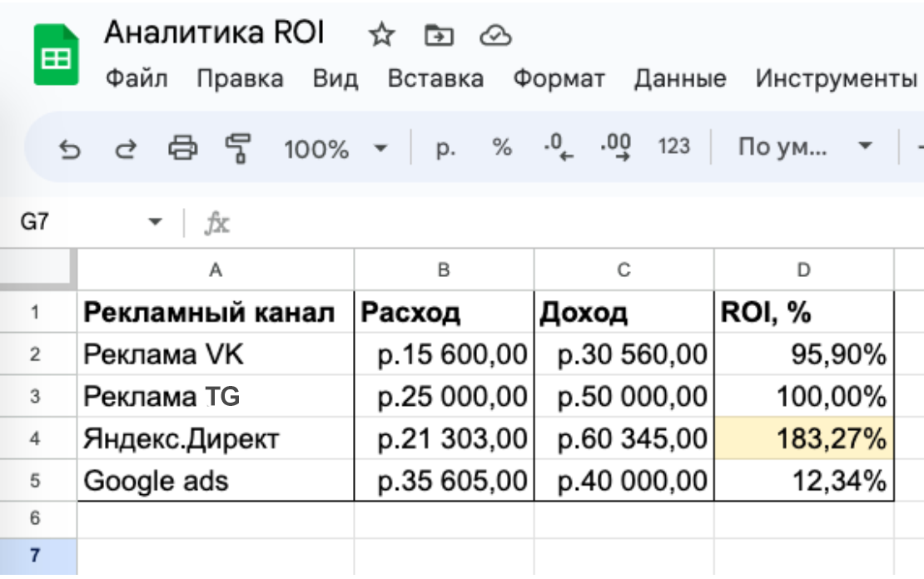Apply ruble currency format button
The image size is (924, 579).
tap(445, 148)
